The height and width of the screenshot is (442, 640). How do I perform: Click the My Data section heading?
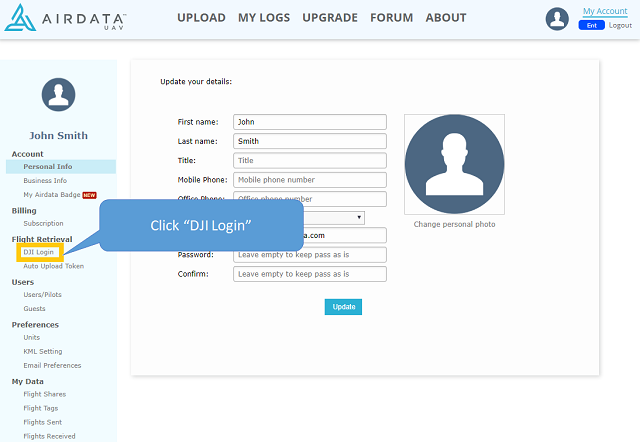[27, 382]
